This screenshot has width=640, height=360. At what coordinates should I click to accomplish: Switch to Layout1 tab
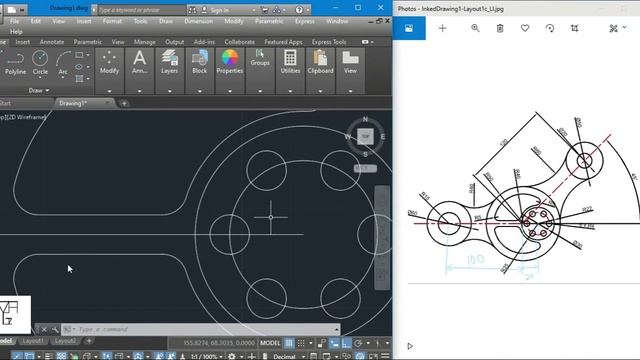pyautogui.click(x=33, y=341)
